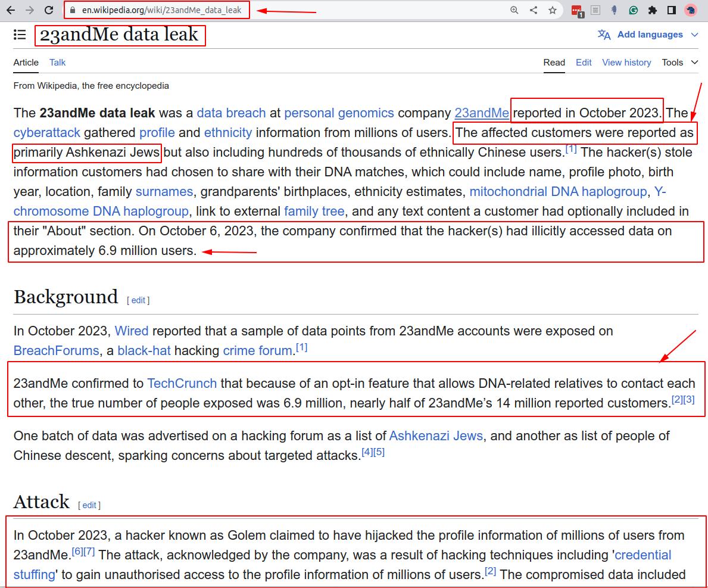Expand the Add languages dropdown
This screenshot has height=588, width=708.
pos(648,35)
